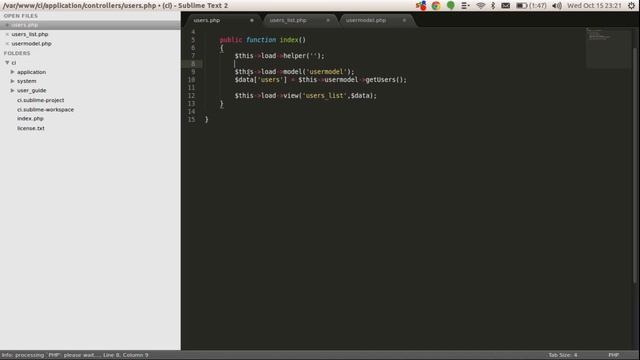Click unsaved dot on users.php tab
The image size is (640, 360).
252,20
